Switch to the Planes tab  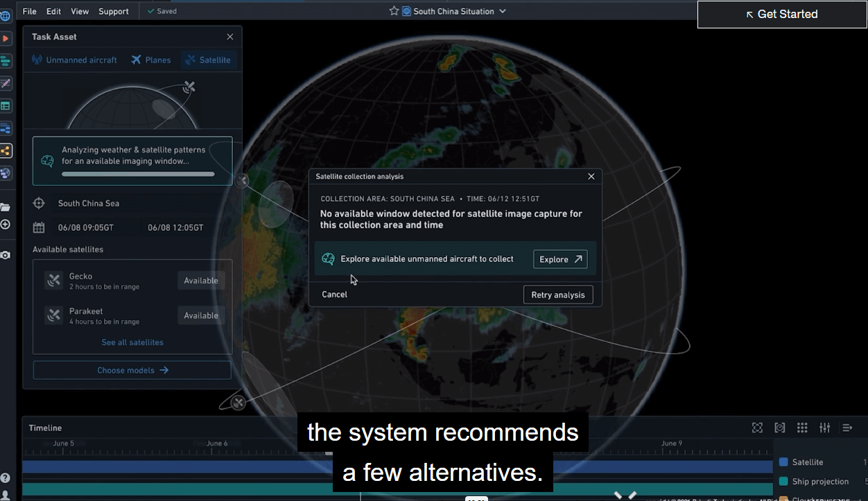(150, 60)
